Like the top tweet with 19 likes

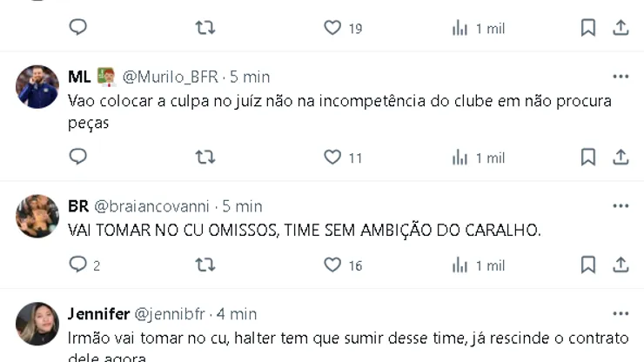click(332, 28)
